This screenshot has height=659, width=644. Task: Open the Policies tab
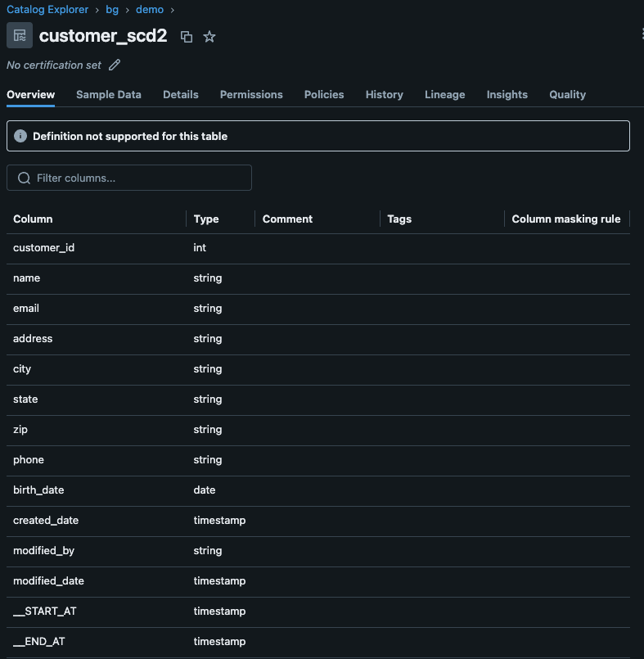pos(324,95)
